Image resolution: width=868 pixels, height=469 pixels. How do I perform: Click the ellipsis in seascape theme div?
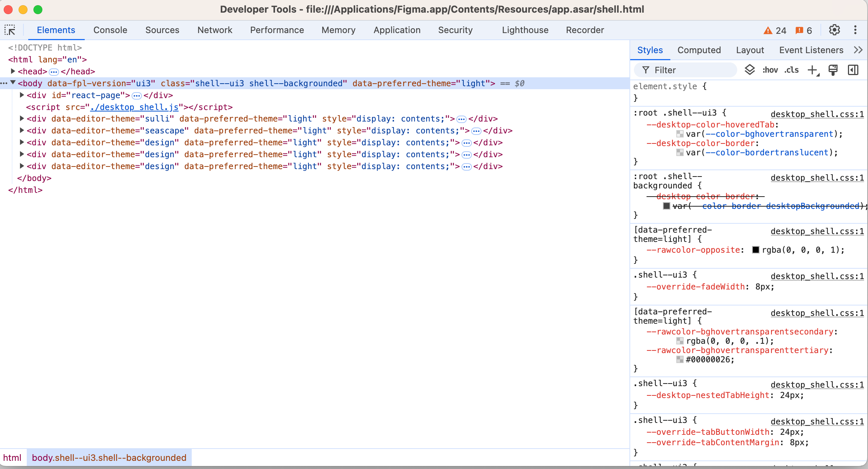pyautogui.click(x=476, y=131)
